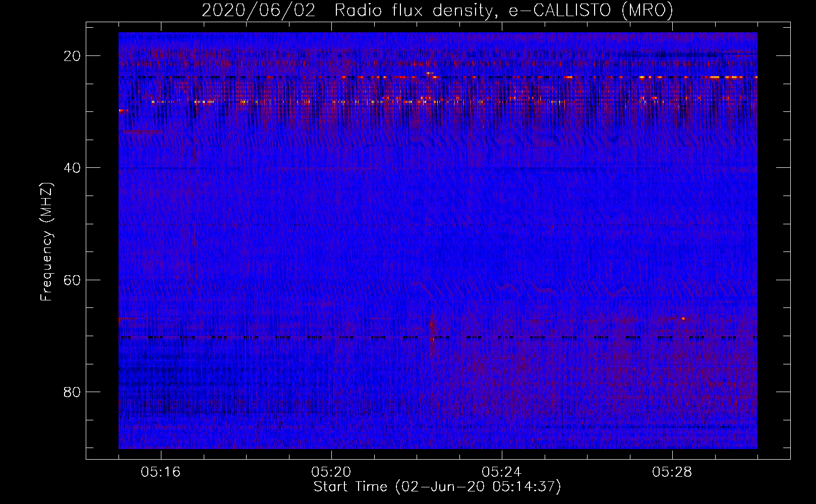Click the 20 MHz frequency tick label
Viewport: 816px width, 504px height.
pyautogui.click(x=73, y=55)
